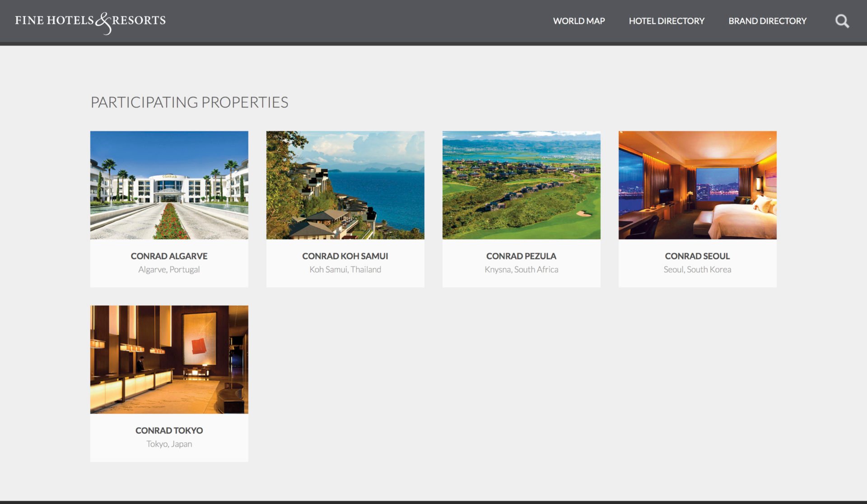Select the CONRAD SEOUL title link
Viewport: 867px width, 504px height.
click(698, 256)
